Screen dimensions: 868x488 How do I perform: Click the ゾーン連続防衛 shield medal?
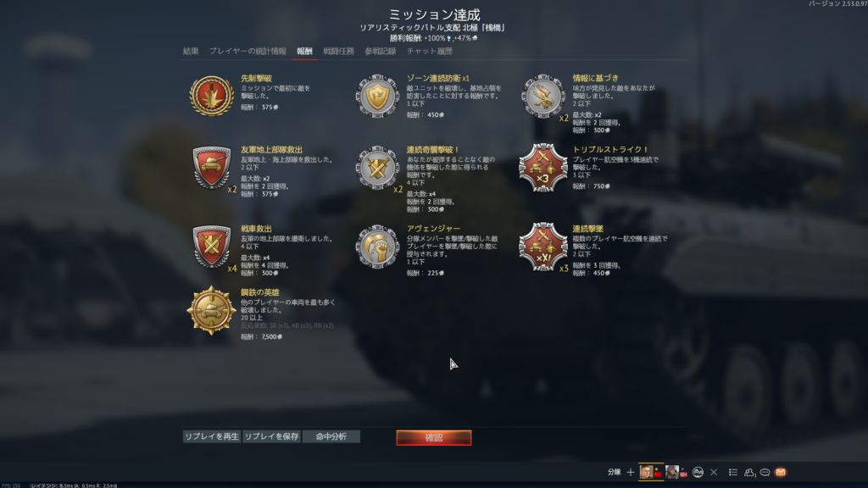377,97
